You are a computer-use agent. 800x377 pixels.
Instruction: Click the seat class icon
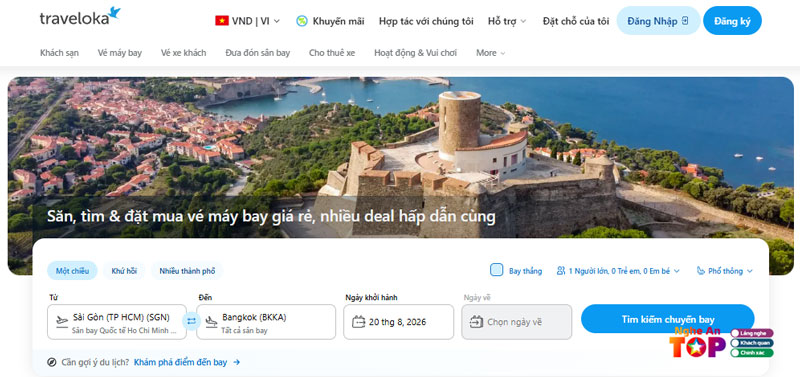pos(701,270)
